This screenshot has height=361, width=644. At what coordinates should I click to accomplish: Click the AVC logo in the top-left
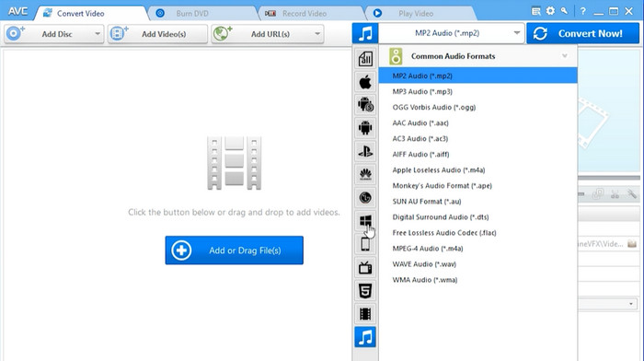click(17, 12)
